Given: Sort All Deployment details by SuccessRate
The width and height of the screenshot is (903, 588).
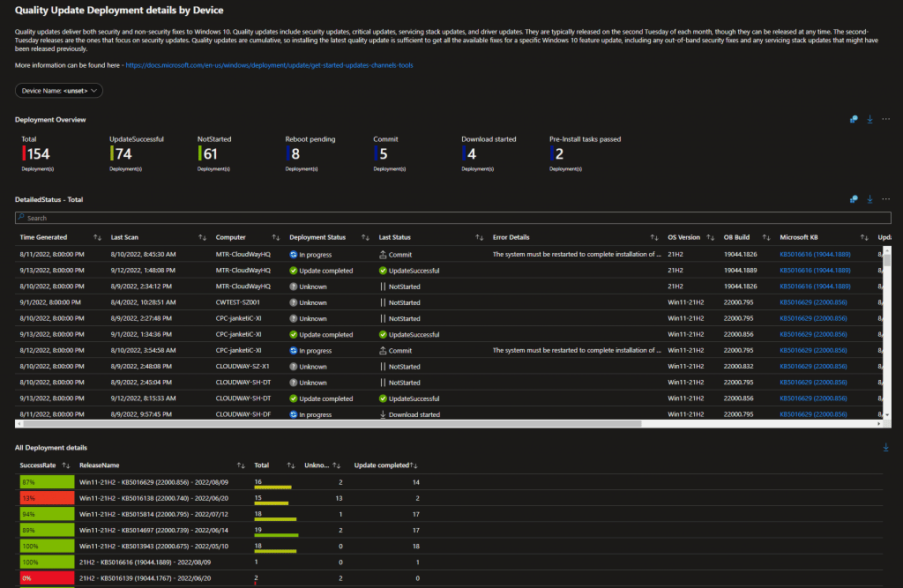Looking at the screenshot, I should pos(66,465).
